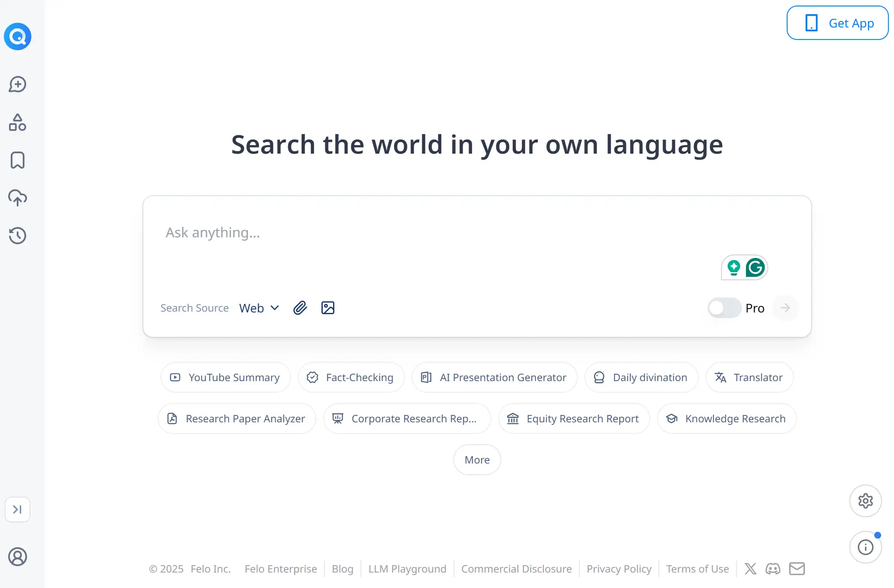
Task: Click the Felo logo icon
Action: (18, 36)
